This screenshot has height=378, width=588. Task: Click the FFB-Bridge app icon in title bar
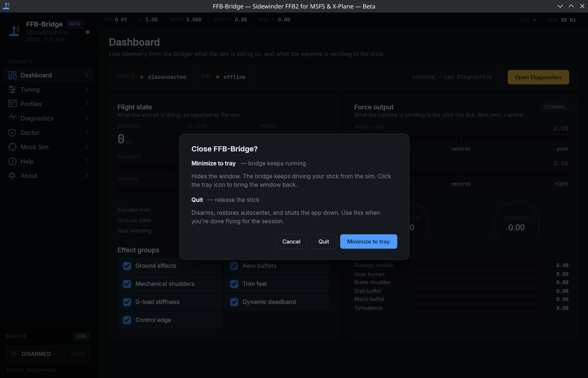point(6,6)
